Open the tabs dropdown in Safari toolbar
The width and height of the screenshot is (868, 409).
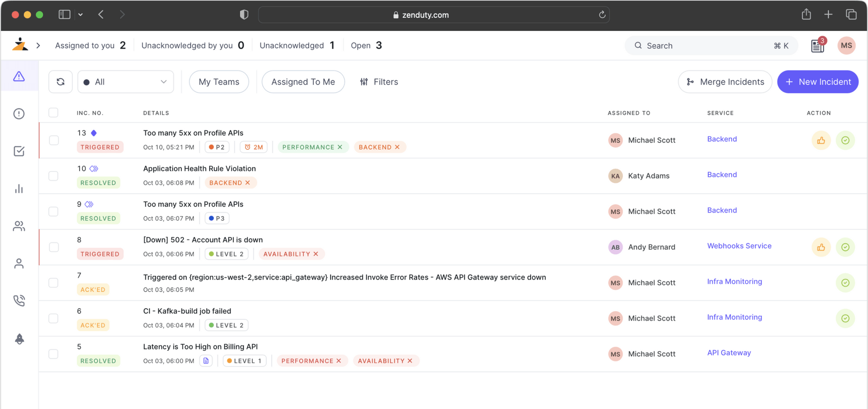coord(80,14)
